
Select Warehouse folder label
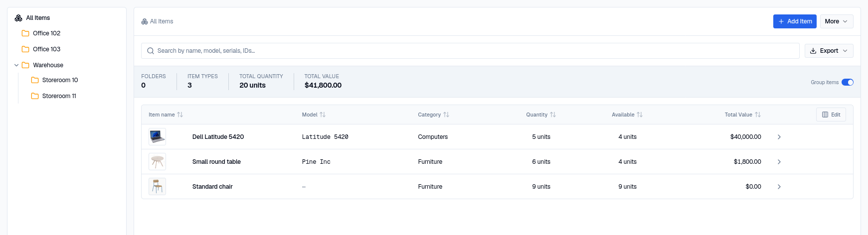coord(48,65)
